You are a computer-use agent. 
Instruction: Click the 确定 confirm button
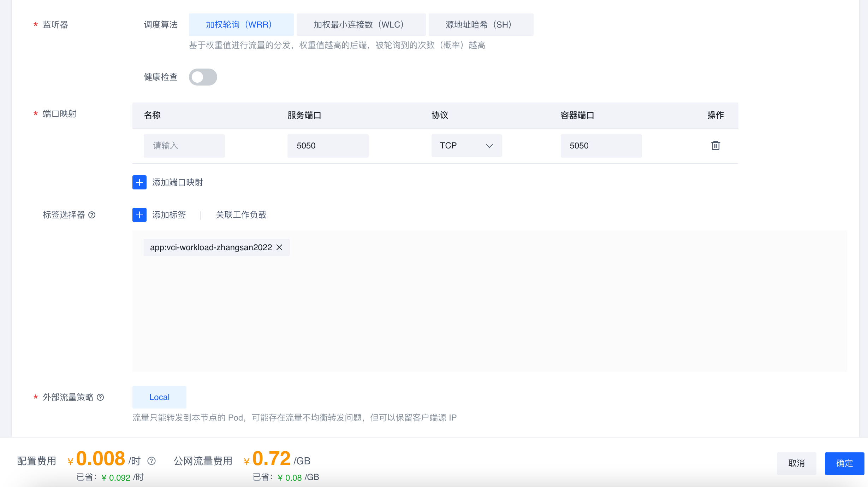[x=844, y=463]
